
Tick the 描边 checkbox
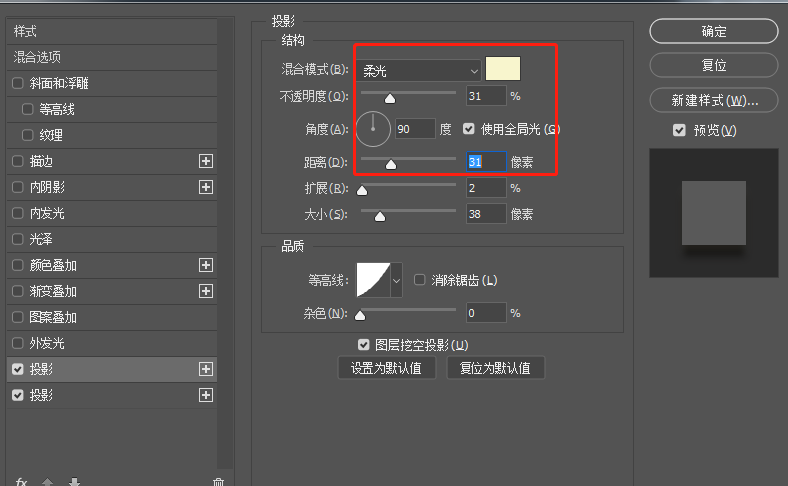pyautogui.click(x=18, y=161)
